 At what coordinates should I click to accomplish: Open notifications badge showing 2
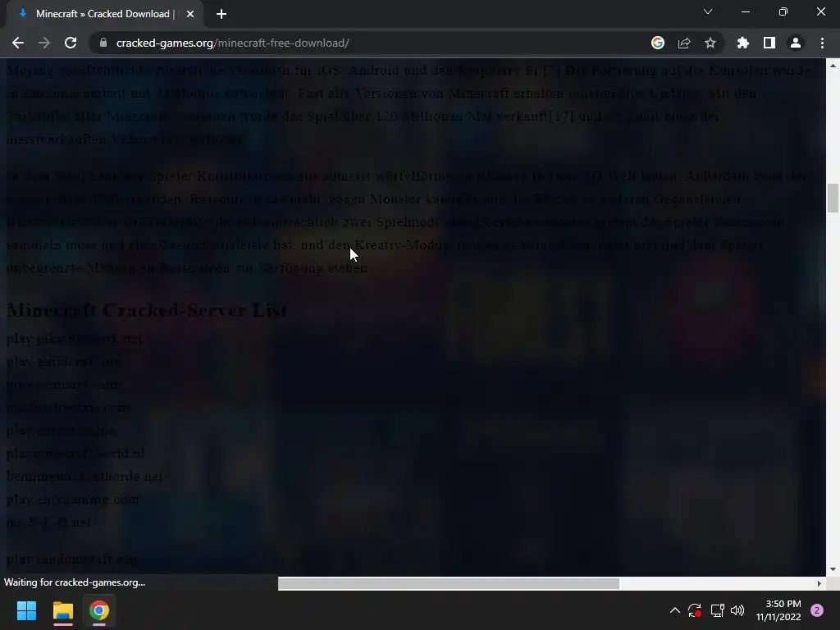click(817, 610)
